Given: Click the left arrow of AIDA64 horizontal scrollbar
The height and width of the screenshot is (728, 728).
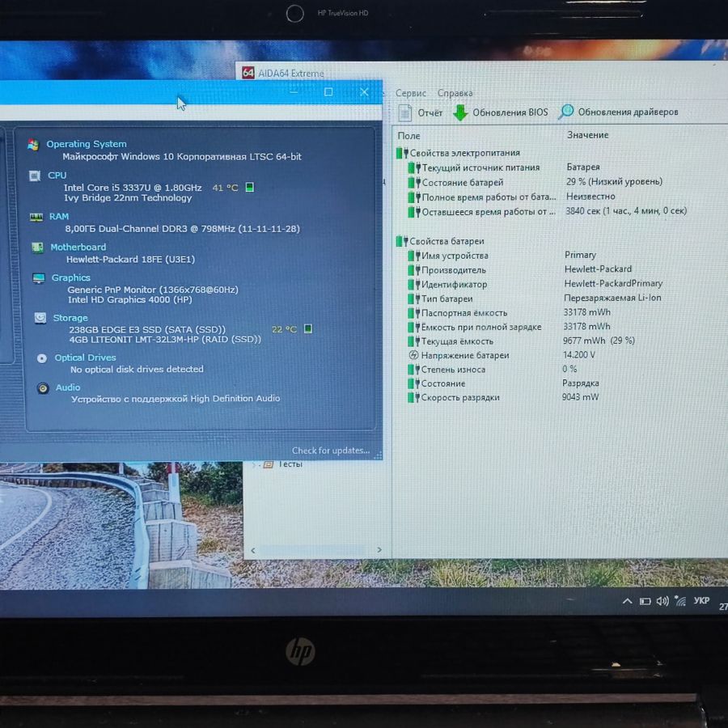Looking at the screenshot, I should 253,550.
